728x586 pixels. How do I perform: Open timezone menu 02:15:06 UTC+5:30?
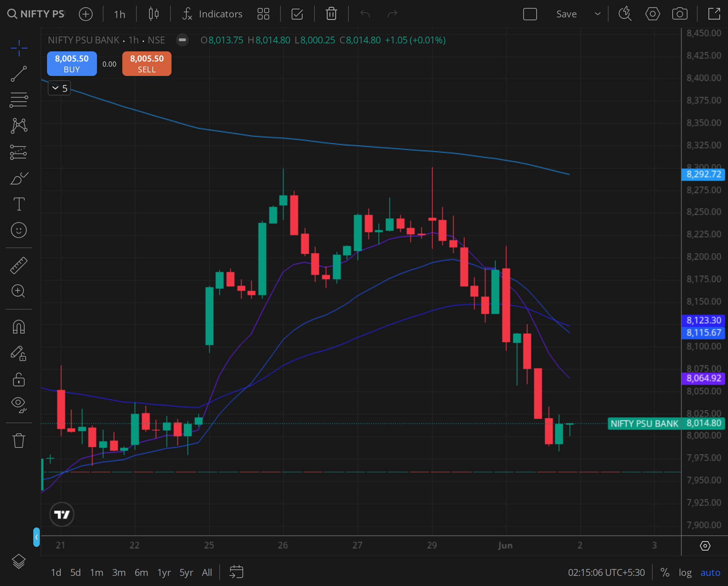tap(606, 573)
